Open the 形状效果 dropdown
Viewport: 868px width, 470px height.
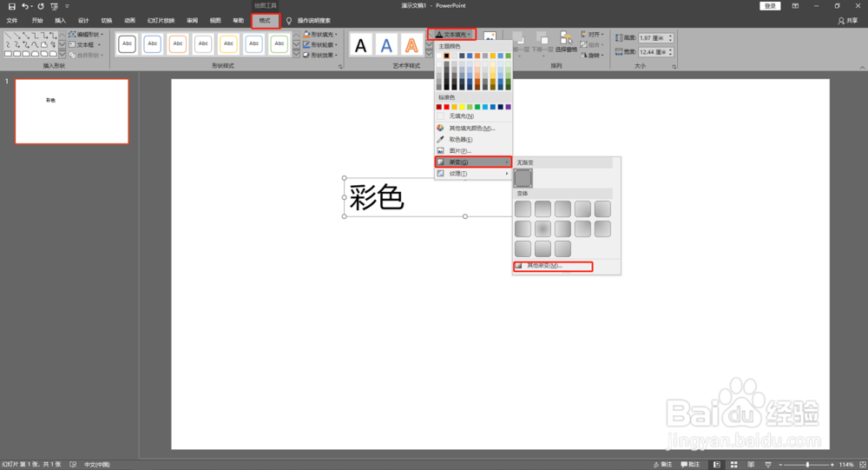(320, 55)
